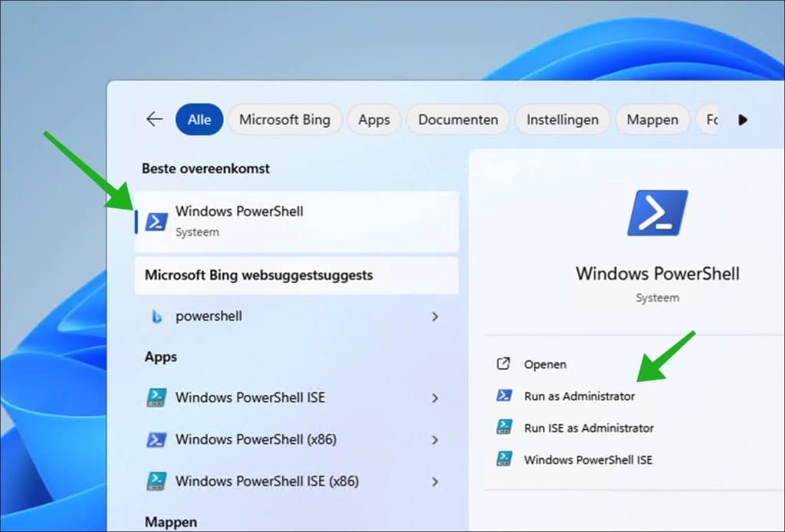Click the Windows PowerShell (x86) app icon
Viewport: 785px width, 532px height.
tap(156, 440)
